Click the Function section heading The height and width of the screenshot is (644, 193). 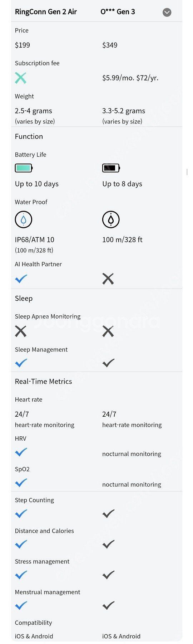click(x=29, y=136)
